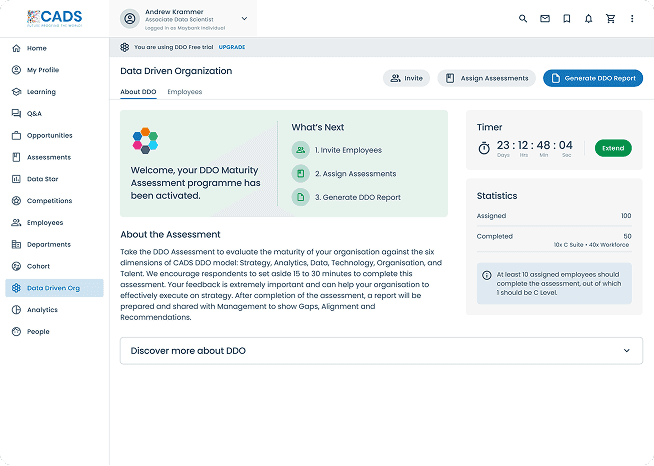The width and height of the screenshot is (654, 466).
Task: Click the Invite button in header
Action: tap(406, 78)
